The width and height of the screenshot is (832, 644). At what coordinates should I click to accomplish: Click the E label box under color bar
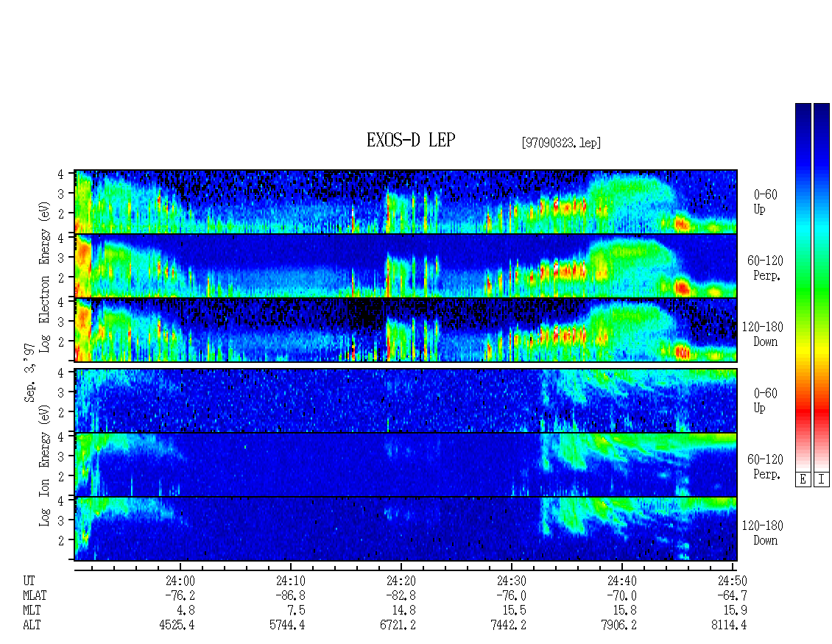(803, 480)
